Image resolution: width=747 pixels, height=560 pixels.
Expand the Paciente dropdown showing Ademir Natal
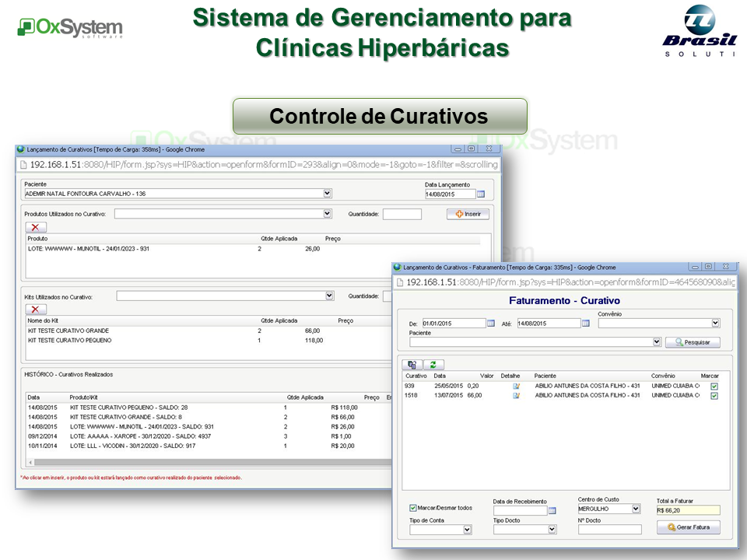pos(328,194)
